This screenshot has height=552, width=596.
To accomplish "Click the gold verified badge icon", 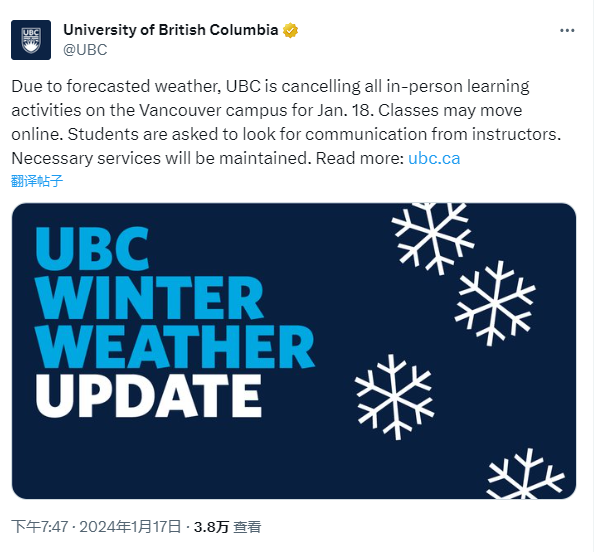I will point(290,30).
